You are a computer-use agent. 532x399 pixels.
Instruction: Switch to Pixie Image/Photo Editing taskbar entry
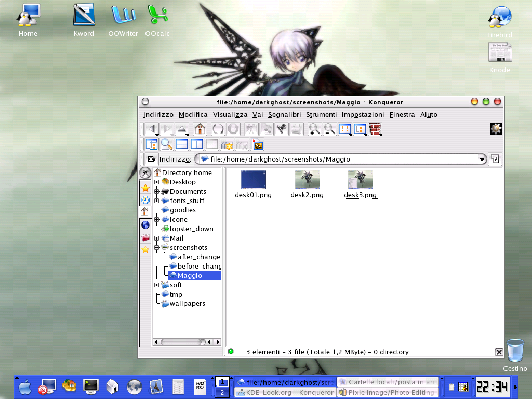(x=388, y=393)
